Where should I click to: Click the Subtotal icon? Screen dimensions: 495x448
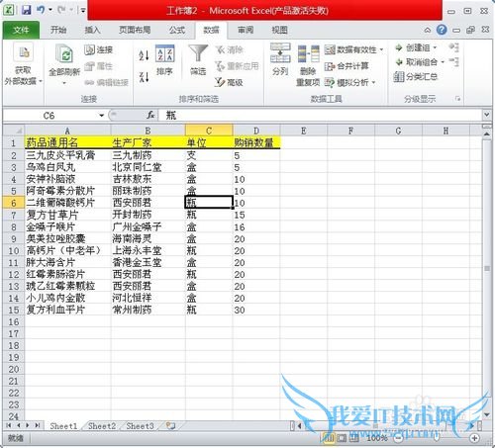399,77
